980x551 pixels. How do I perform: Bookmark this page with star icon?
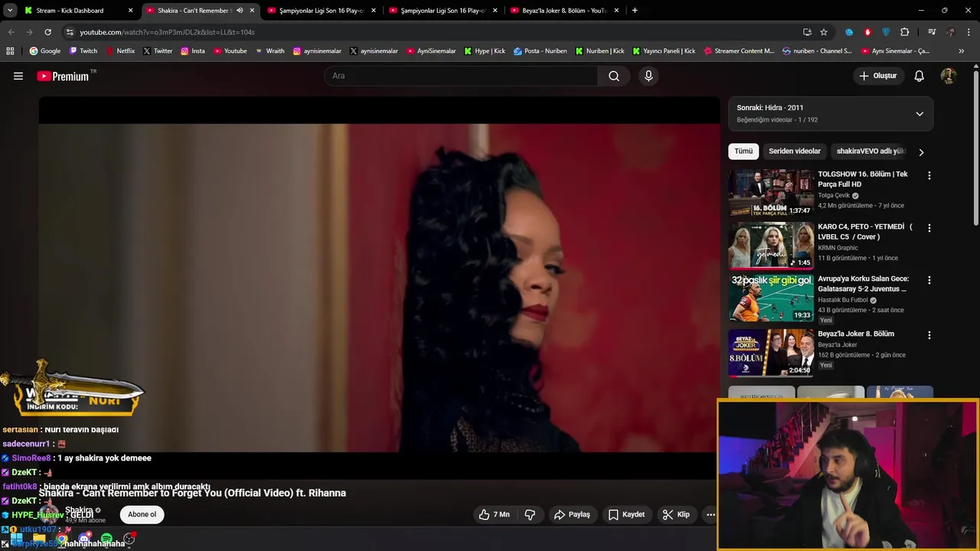click(824, 32)
